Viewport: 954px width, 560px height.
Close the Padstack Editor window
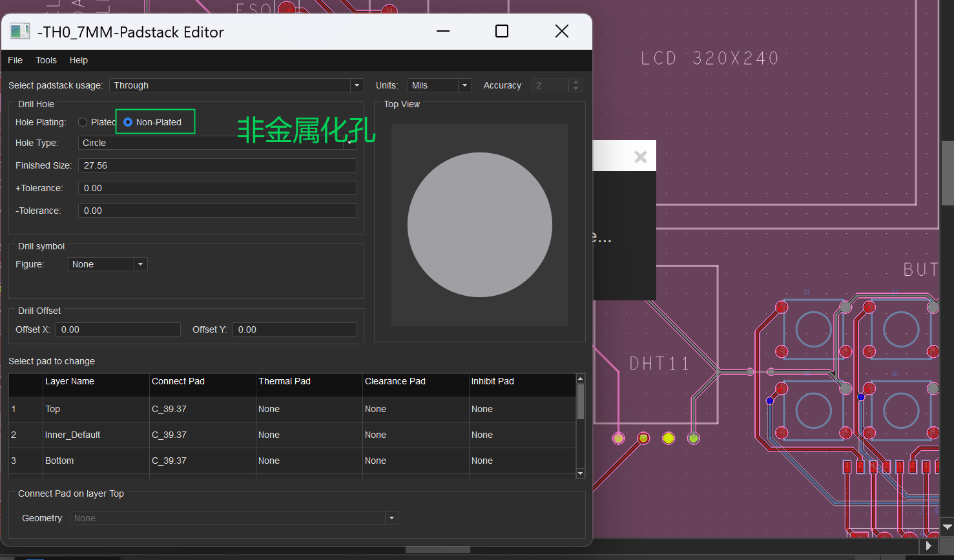(561, 32)
